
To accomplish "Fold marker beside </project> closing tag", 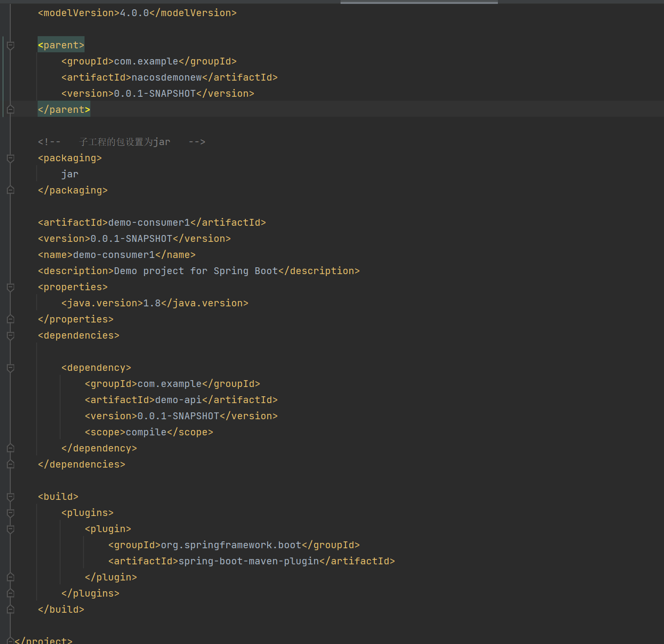I will pyautogui.click(x=10, y=641).
